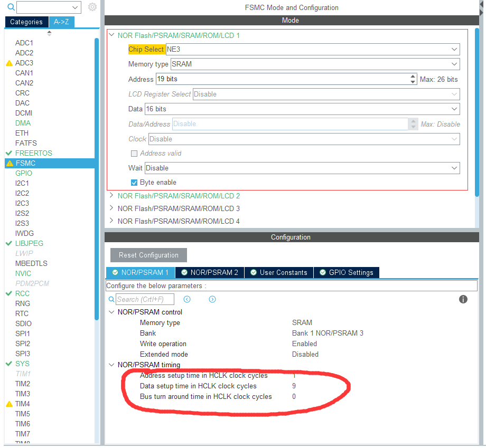486x448 pixels.
Task: Collapse the NOR/PSRAM timing tree
Action: click(112, 364)
